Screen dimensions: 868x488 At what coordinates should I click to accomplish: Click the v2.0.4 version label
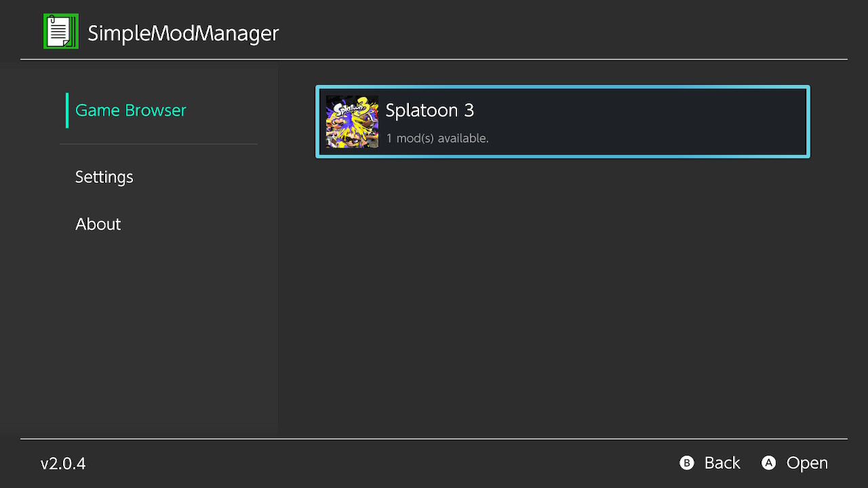(x=63, y=464)
